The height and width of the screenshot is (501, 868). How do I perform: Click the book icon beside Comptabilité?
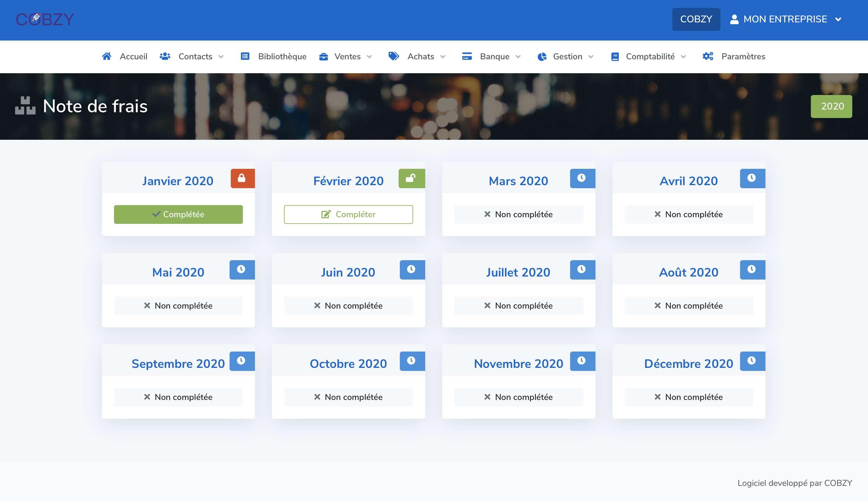click(615, 57)
